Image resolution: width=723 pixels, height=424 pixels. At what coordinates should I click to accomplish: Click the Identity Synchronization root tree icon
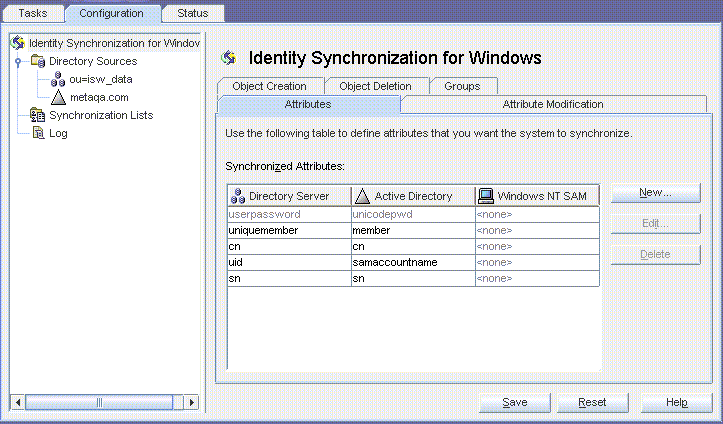18,43
